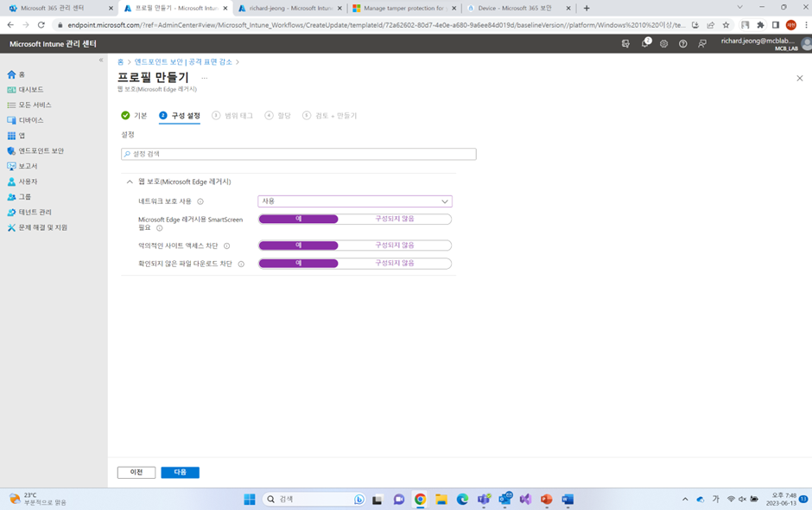Set 확인되지 않은 파일 다운로드 차단 to 예
The image size is (812, 510).
point(298,264)
